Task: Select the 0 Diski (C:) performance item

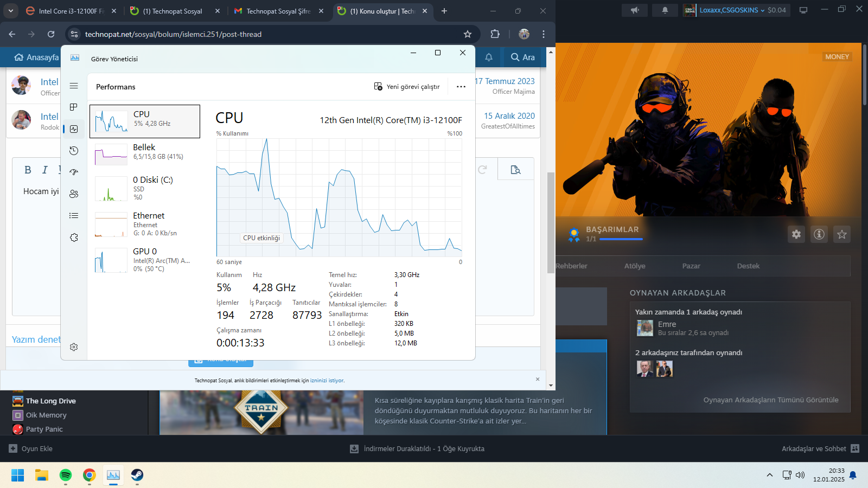Action: point(145,188)
